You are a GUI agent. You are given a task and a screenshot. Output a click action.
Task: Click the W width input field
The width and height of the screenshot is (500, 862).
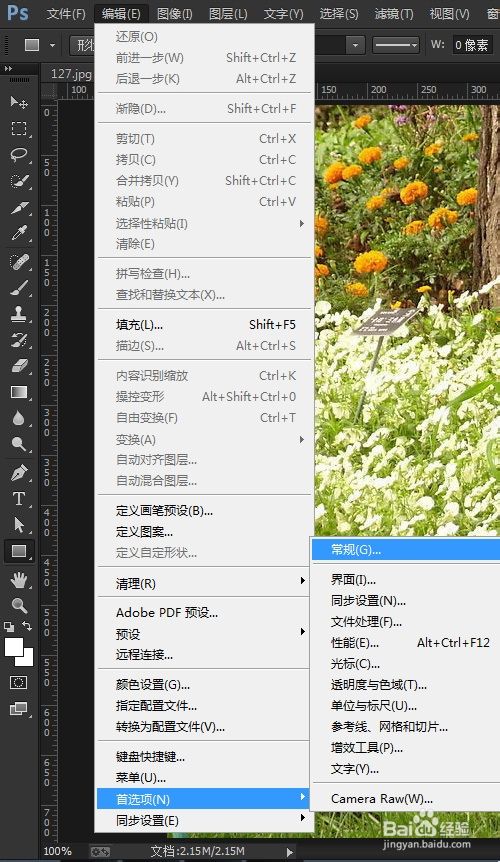[x=473, y=45]
